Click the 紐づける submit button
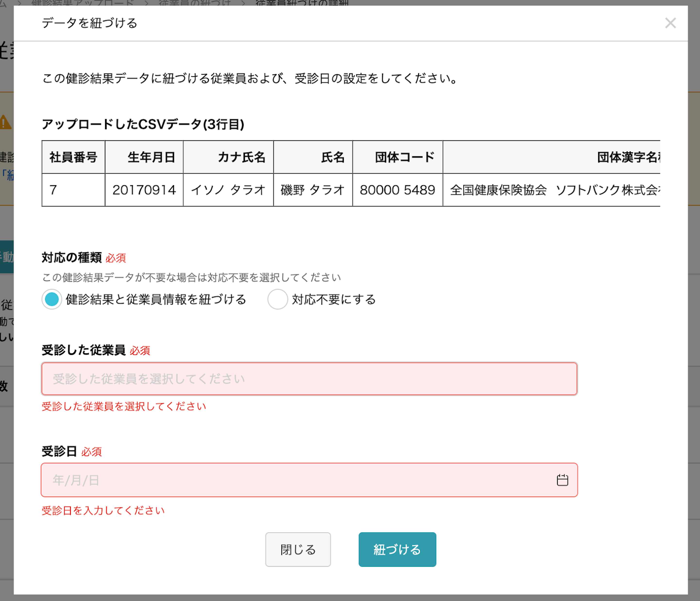Image resolution: width=700 pixels, height=601 pixels. tap(397, 549)
